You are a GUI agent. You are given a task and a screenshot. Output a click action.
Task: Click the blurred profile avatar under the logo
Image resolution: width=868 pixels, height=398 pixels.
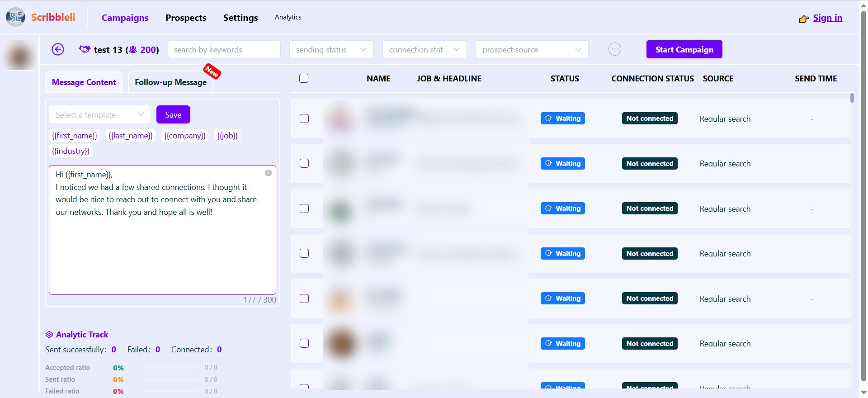tap(19, 55)
